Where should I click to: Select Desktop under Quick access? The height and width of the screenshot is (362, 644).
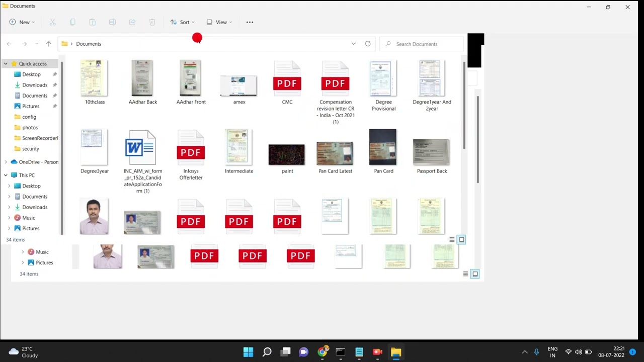pyautogui.click(x=31, y=74)
